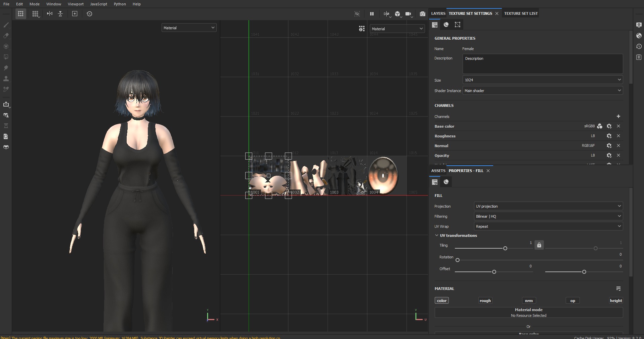Viewport: 644px width, 339px height.
Task: Click the Base color color-management icon
Action: click(x=600, y=126)
